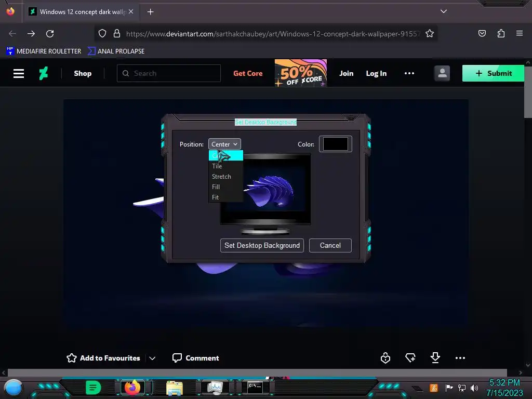
Task: Open the command prompt taskbar icon
Action: point(255,388)
